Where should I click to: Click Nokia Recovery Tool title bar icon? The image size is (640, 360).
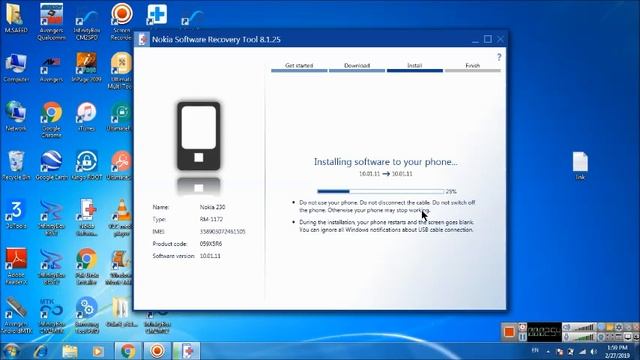click(143, 40)
